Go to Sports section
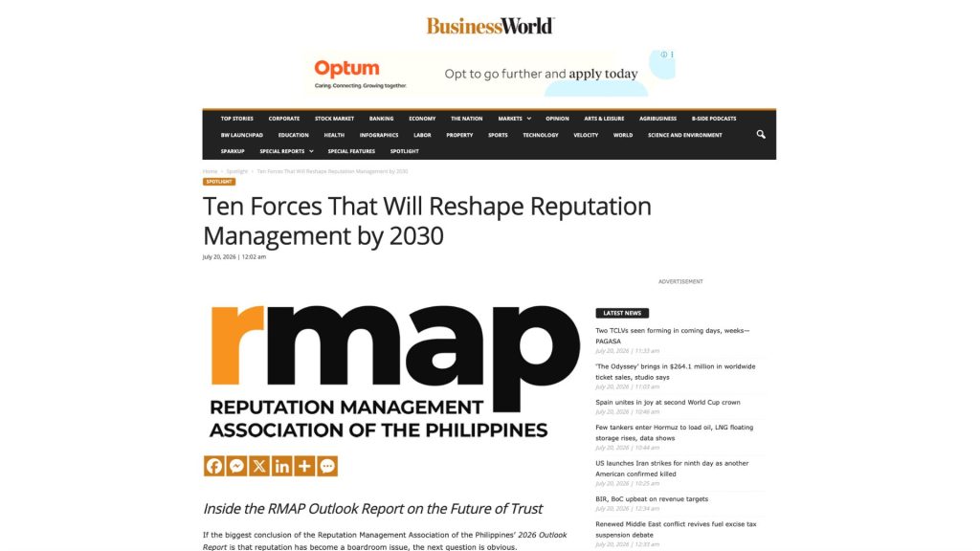The height and width of the screenshot is (551, 980). point(498,135)
